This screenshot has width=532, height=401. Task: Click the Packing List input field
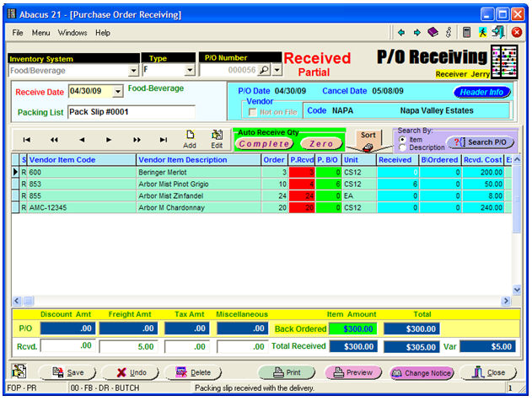tap(131, 111)
